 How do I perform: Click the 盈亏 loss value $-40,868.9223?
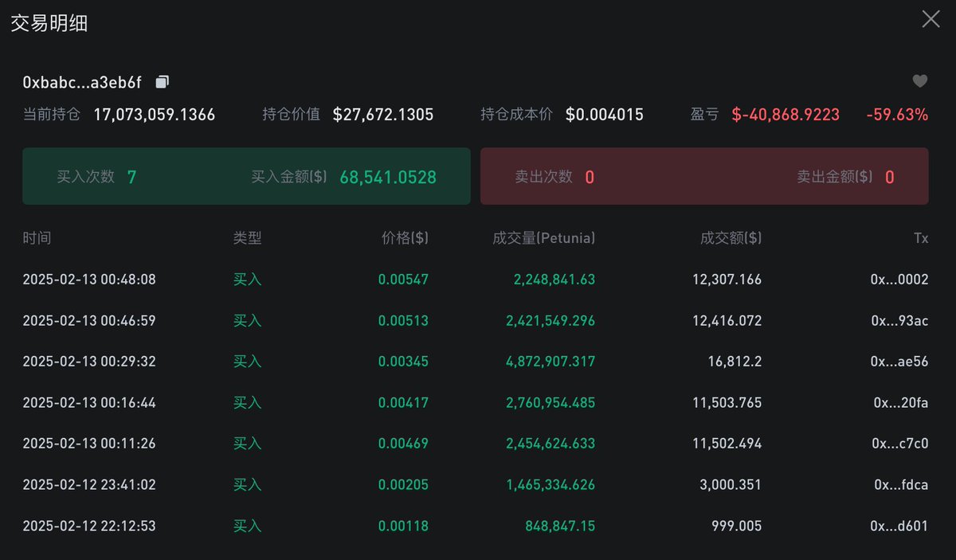(x=786, y=114)
